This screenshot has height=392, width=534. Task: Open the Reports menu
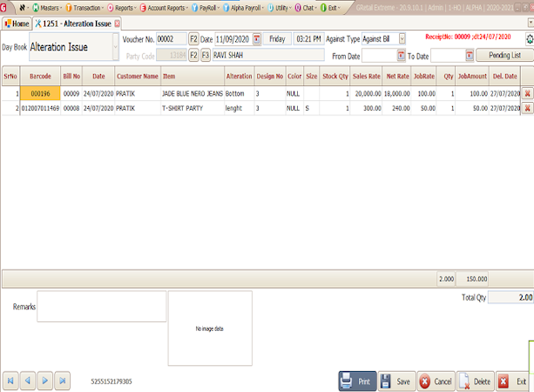(122, 8)
